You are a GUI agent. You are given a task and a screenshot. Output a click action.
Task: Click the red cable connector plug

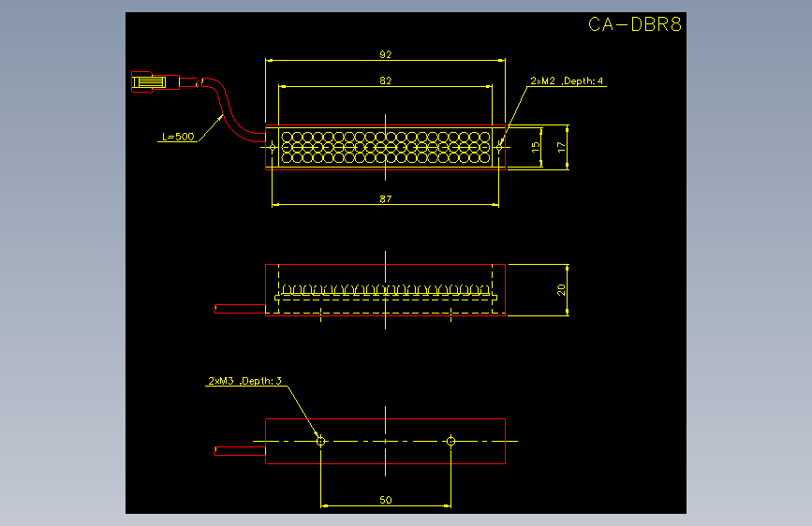click(155, 82)
